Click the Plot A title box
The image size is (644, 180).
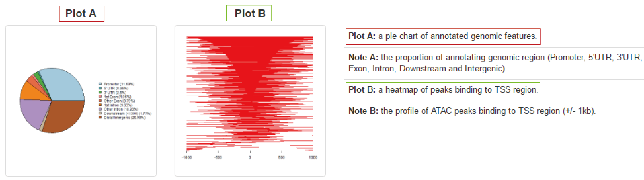[82, 14]
